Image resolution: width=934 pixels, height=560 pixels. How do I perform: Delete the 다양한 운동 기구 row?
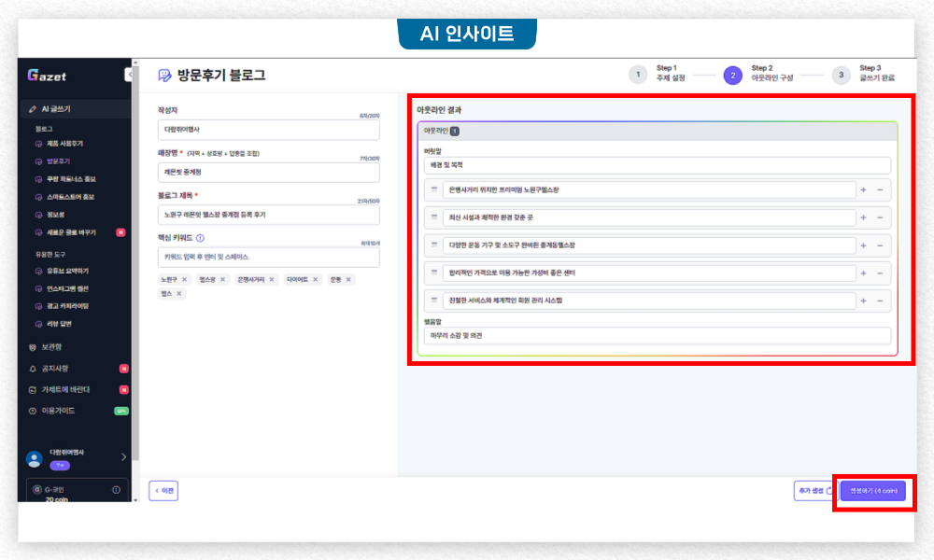[x=880, y=245]
